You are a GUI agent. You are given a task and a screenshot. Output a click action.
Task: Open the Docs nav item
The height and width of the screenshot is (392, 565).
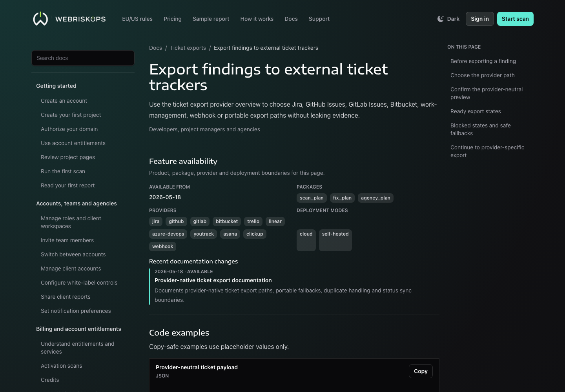tap(291, 19)
